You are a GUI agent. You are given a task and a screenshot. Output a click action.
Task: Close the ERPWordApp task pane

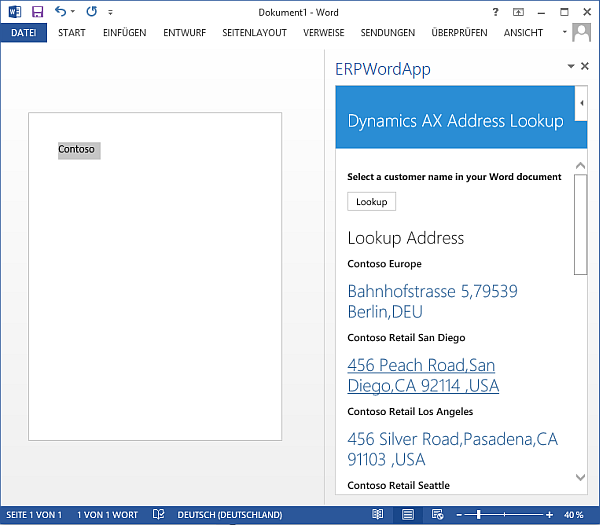tap(585, 66)
